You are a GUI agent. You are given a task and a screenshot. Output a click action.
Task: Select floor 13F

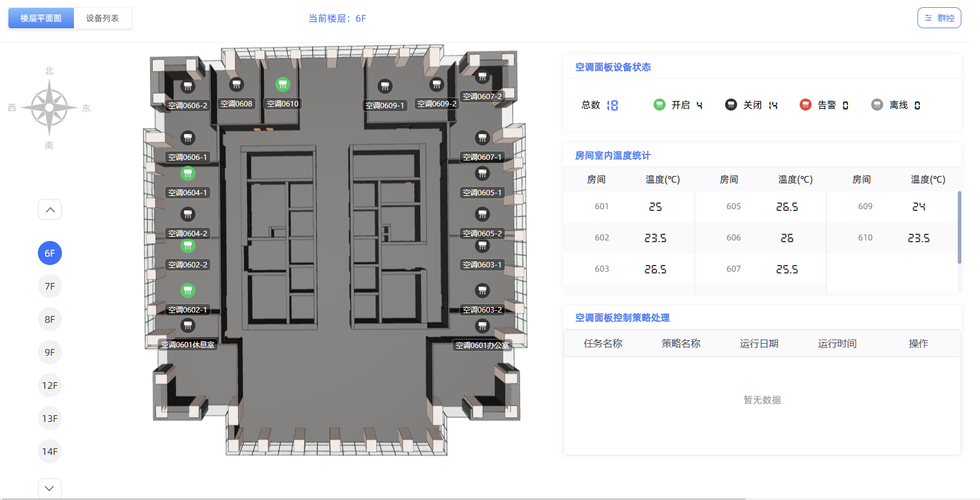click(x=50, y=418)
